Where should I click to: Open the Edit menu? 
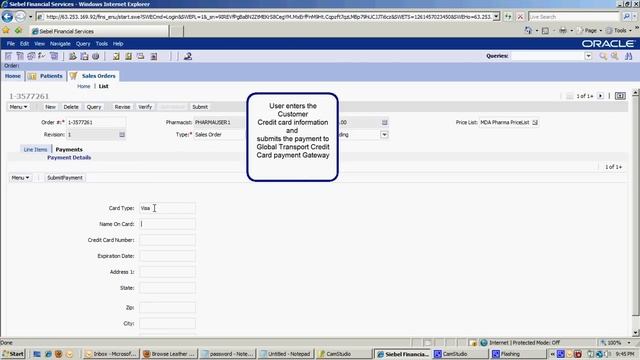(24, 44)
